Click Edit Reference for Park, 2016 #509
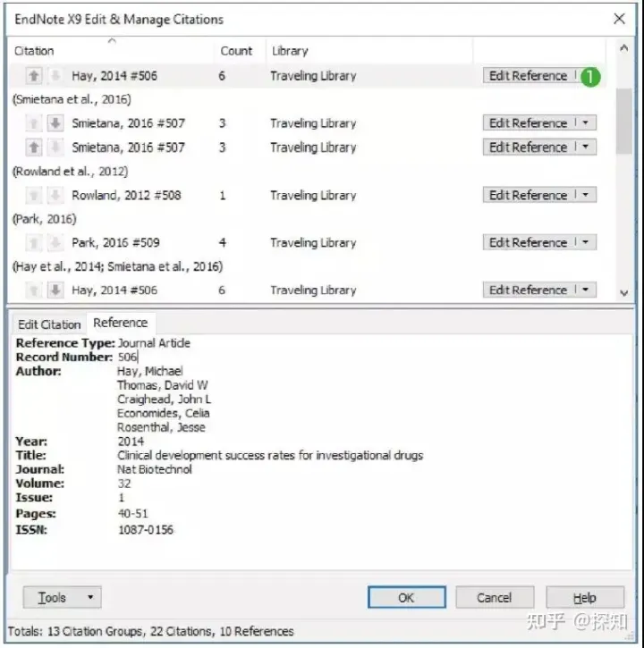The height and width of the screenshot is (648, 644). pos(529,242)
